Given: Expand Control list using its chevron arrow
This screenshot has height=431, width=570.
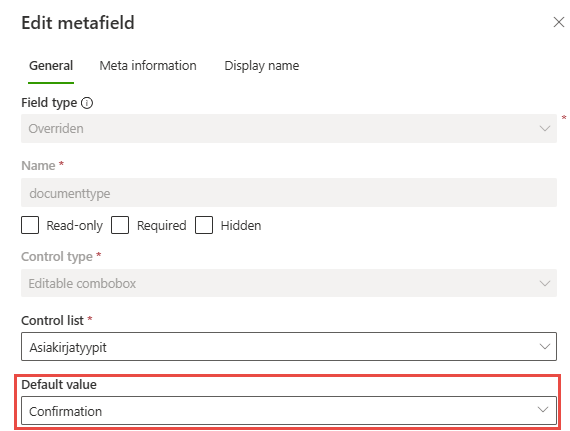Looking at the screenshot, I should [545, 347].
